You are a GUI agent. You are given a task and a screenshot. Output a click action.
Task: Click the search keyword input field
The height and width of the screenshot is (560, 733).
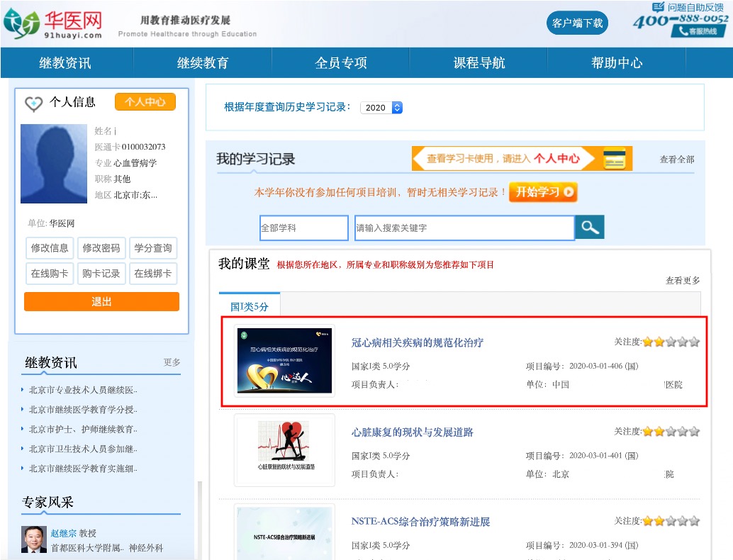(x=464, y=228)
